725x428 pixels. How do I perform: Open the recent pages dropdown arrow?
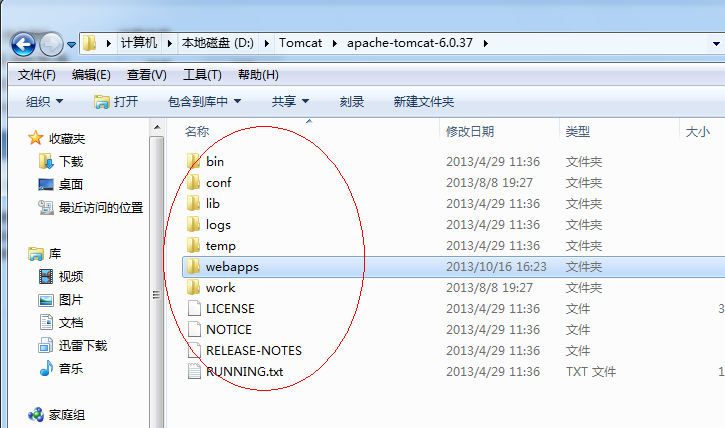pos(72,45)
